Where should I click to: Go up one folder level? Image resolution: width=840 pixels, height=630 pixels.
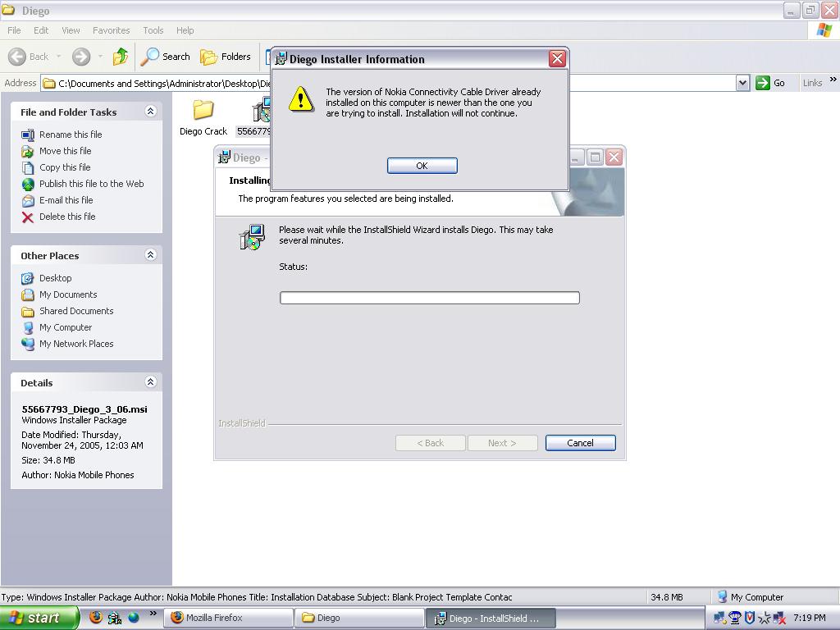point(121,57)
